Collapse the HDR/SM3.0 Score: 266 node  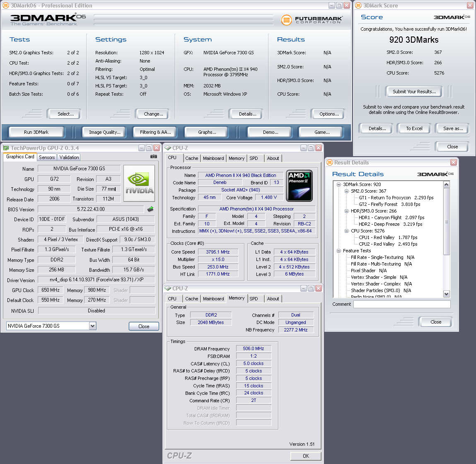346,211
